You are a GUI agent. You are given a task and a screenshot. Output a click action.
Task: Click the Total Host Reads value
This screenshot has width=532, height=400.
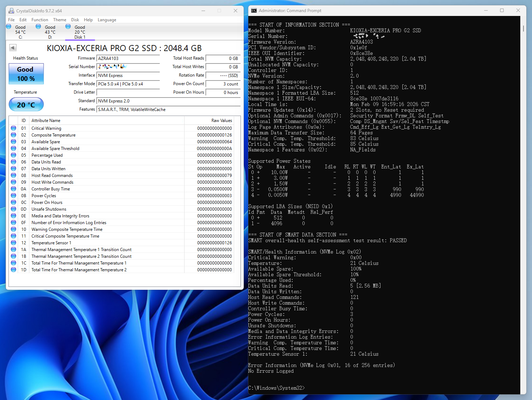click(x=223, y=59)
